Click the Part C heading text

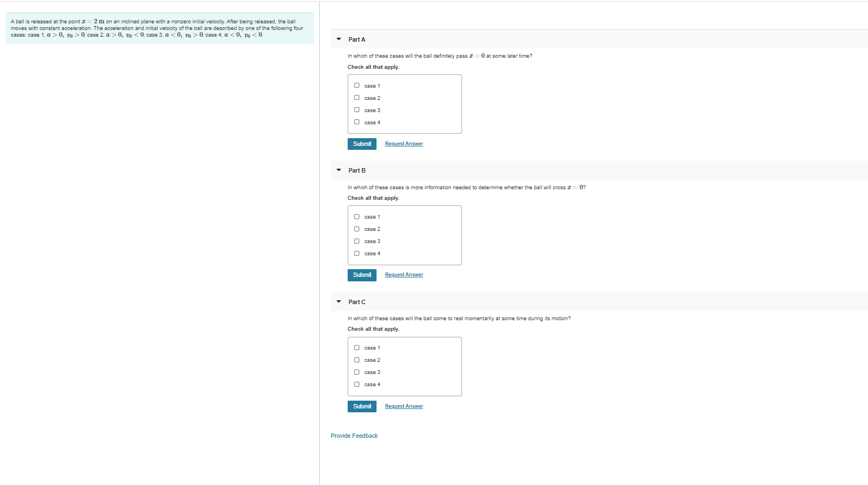[357, 302]
